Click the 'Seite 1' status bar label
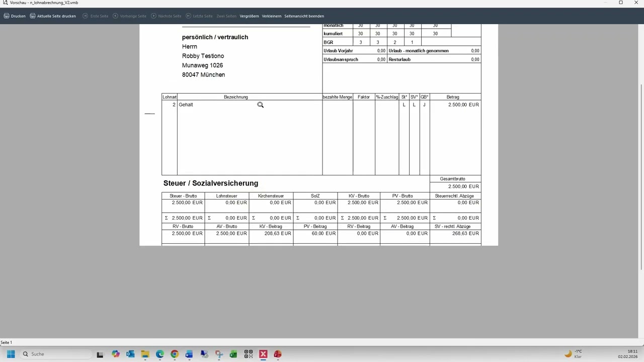This screenshot has height=362, width=644. point(7,342)
